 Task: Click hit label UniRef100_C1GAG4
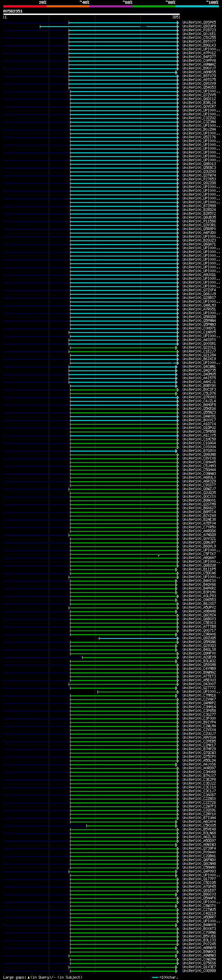tap(199, 443)
